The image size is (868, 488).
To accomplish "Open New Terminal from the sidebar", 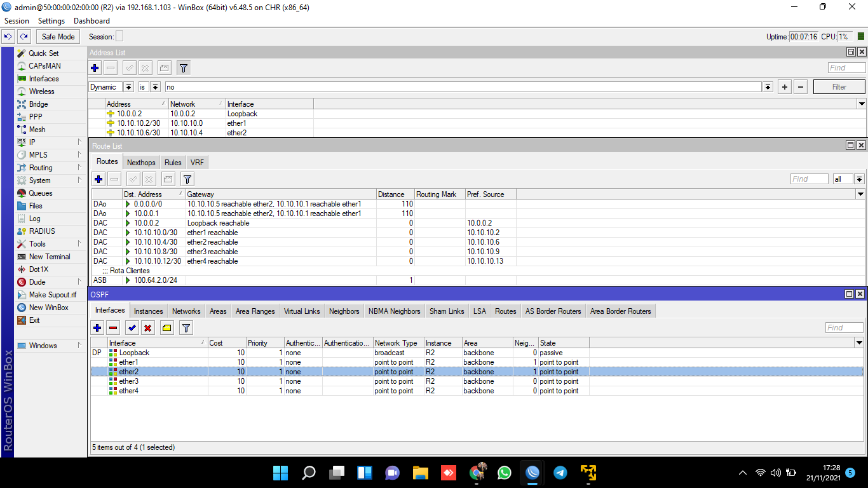I will (50, 257).
